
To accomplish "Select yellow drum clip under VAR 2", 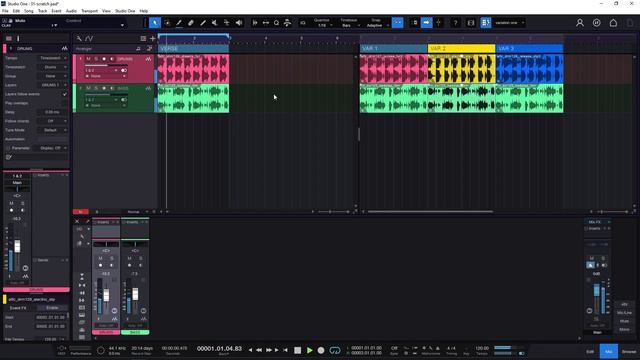I will coord(462,69).
